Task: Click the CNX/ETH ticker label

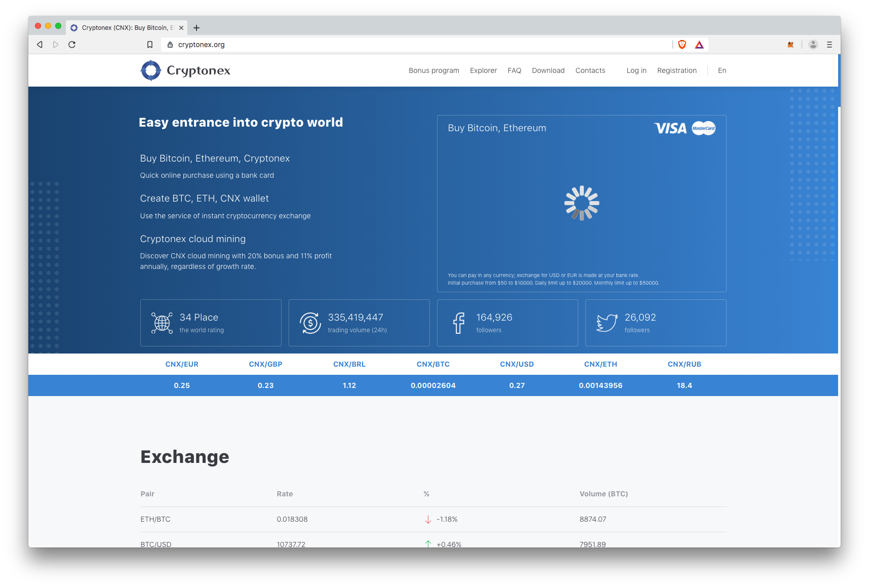Action: (601, 364)
